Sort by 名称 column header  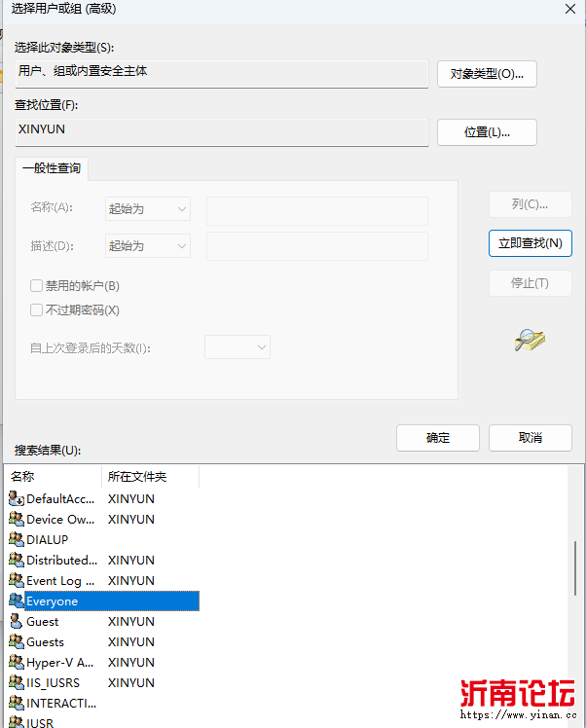(x=53, y=477)
